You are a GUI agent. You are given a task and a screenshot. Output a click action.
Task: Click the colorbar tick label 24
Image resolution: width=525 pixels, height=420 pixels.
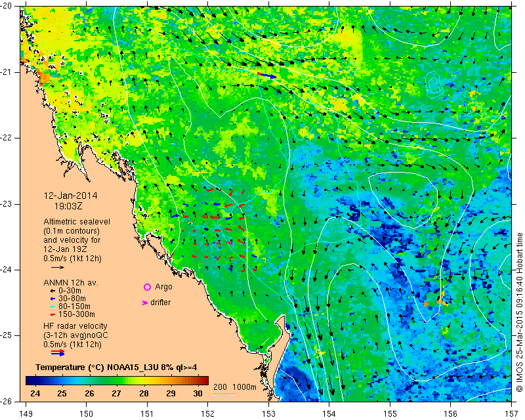[x=35, y=394]
